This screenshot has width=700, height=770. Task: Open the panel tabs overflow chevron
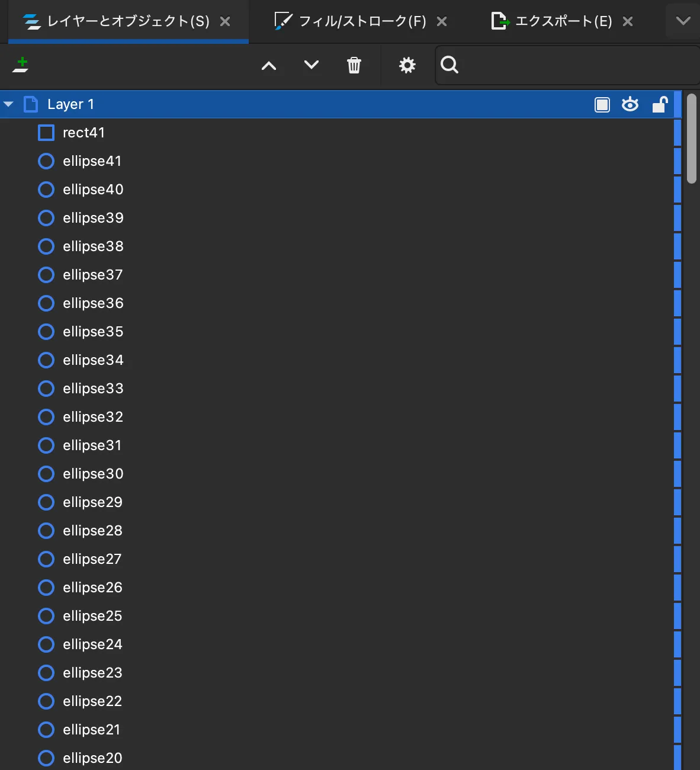(683, 21)
